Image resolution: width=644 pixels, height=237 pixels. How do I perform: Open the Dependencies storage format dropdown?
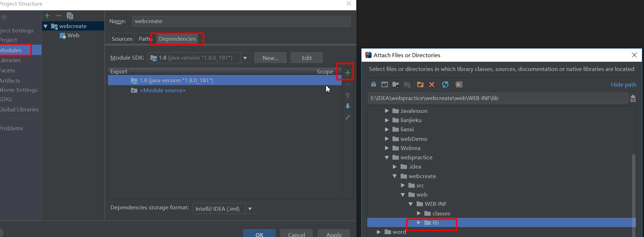(x=250, y=209)
